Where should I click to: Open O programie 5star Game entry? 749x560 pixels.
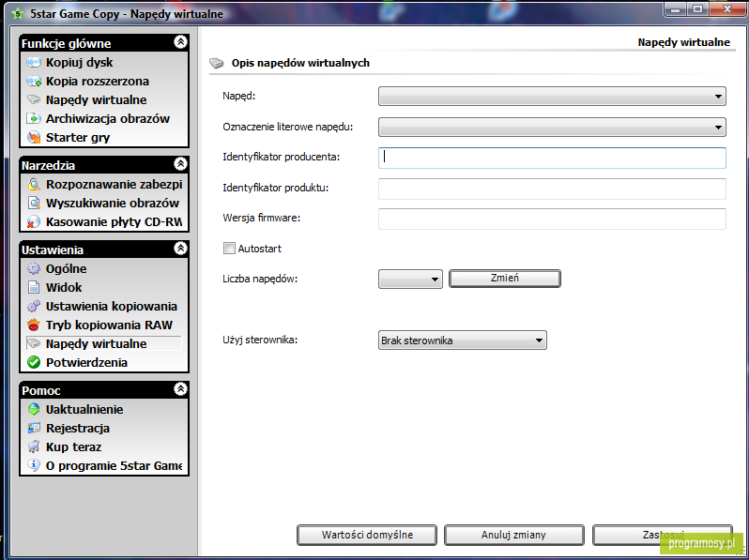[x=114, y=466]
